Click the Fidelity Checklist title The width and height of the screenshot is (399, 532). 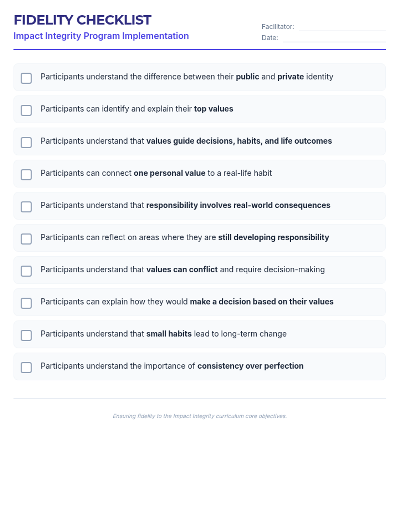82,20
